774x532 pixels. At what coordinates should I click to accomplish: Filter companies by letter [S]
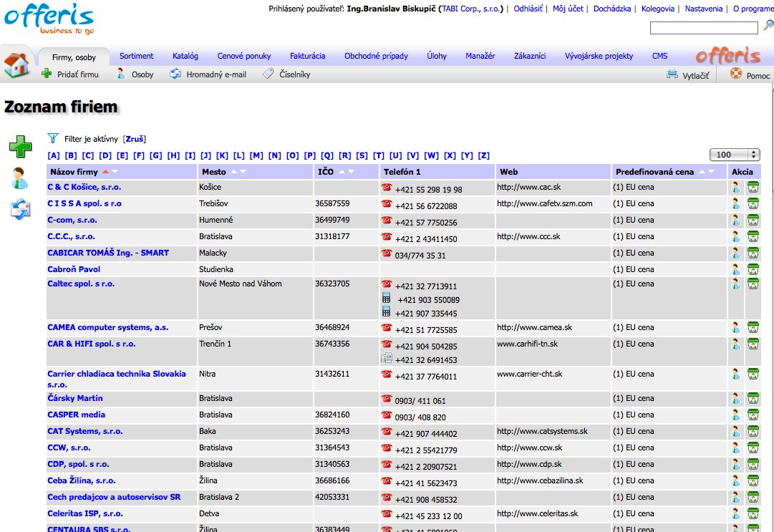click(362, 155)
